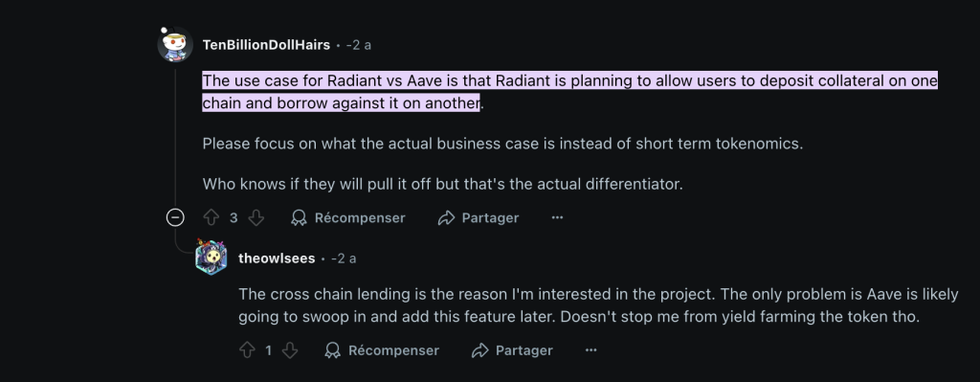The height and width of the screenshot is (382, 980).
Task: Click Récompenser under theowlsees' reply
Action: click(383, 350)
